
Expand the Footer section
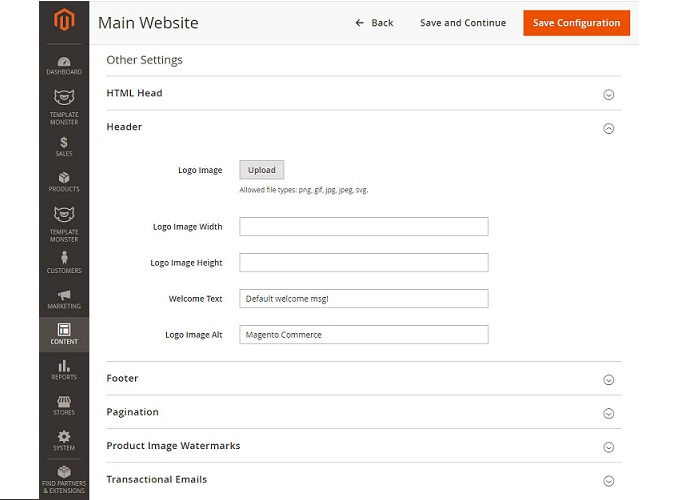click(608, 379)
